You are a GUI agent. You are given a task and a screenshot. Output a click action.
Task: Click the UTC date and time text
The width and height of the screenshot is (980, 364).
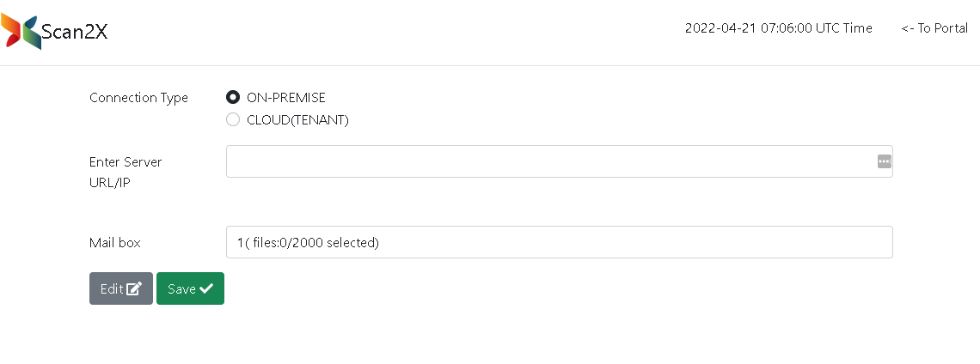point(778,28)
